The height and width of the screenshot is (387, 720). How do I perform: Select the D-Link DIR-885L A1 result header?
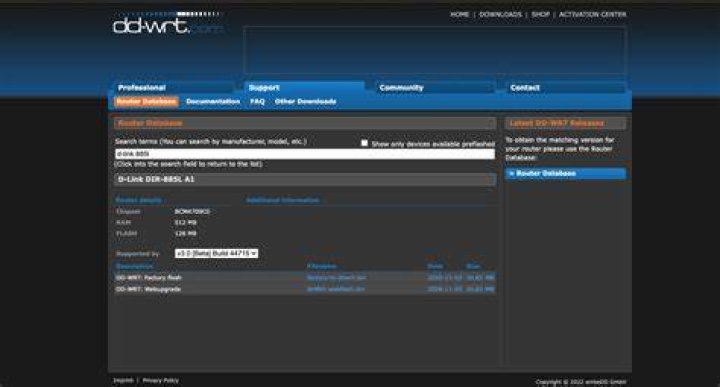coord(305,179)
